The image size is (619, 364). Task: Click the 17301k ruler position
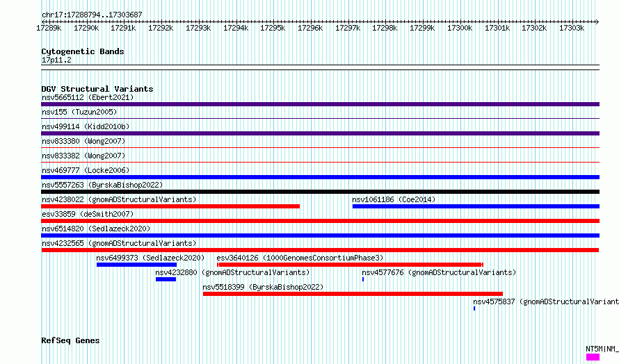(x=497, y=28)
